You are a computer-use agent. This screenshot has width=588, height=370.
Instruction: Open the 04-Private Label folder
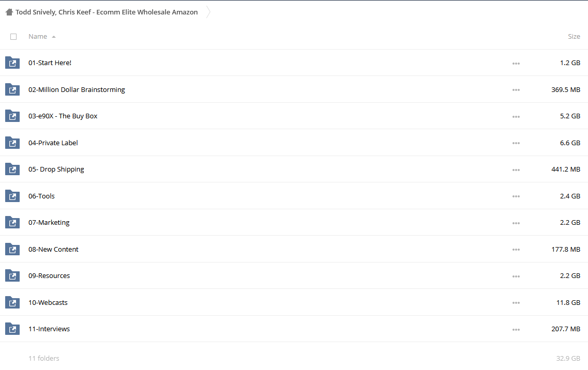[x=53, y=143]
